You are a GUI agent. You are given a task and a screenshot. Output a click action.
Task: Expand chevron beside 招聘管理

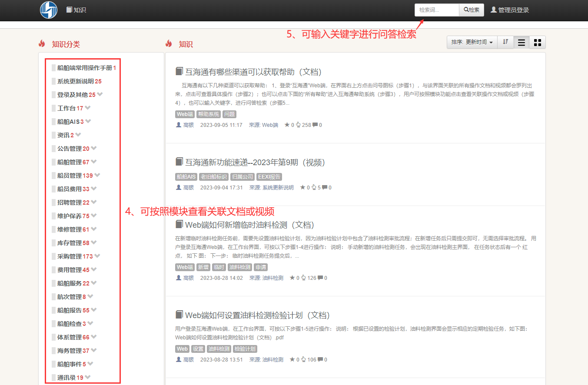pos(94,202)
